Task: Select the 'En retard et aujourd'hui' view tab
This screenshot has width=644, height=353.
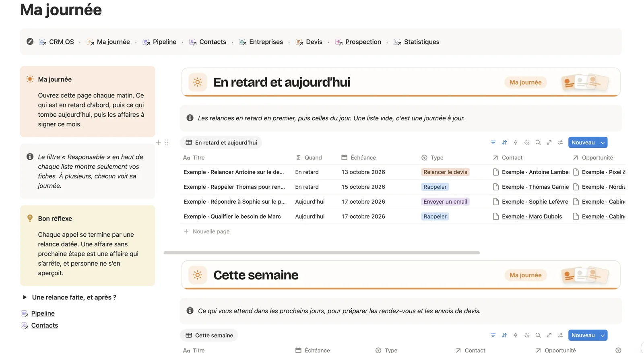Action: pyautogui.click(x=221, y=142)
